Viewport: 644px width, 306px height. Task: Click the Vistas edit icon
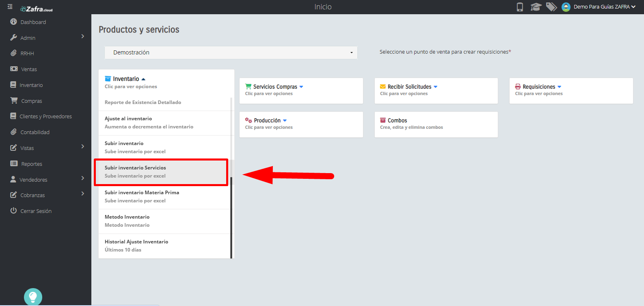(13, 148)
